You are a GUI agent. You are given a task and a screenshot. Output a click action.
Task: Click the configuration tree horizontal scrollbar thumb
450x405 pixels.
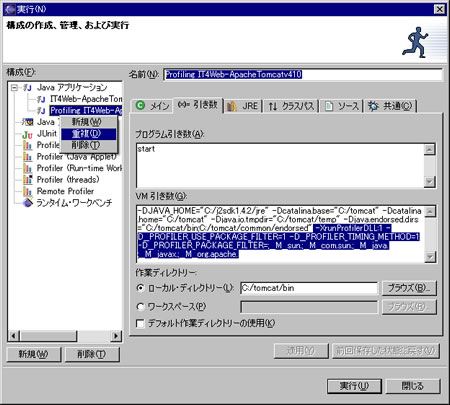click(x=48, y=336)
